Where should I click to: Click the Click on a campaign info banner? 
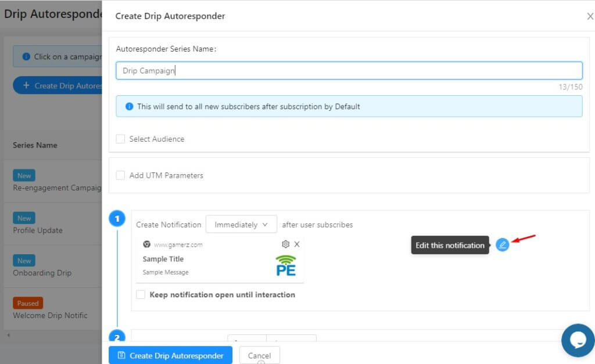[x=58, y=56]
